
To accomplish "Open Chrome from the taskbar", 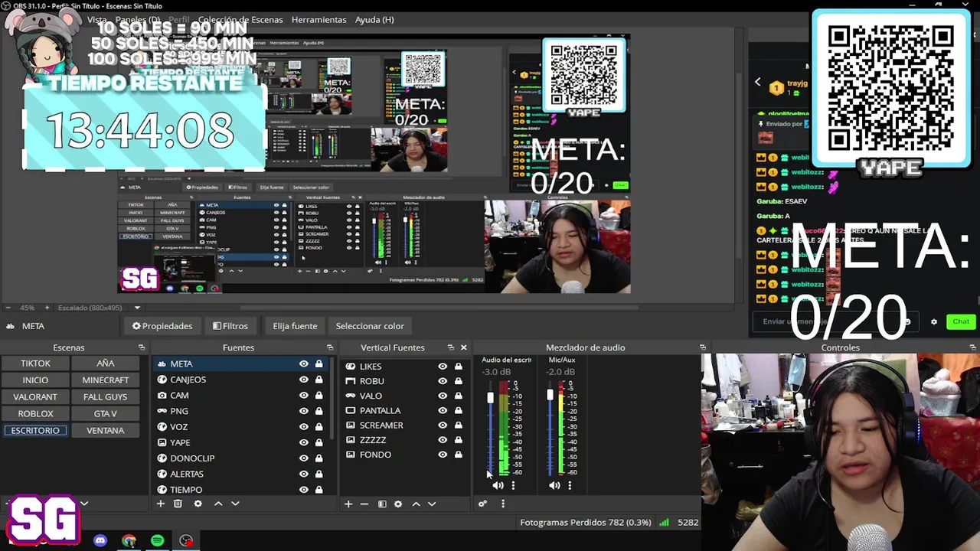I will click(x=129, y=541).
